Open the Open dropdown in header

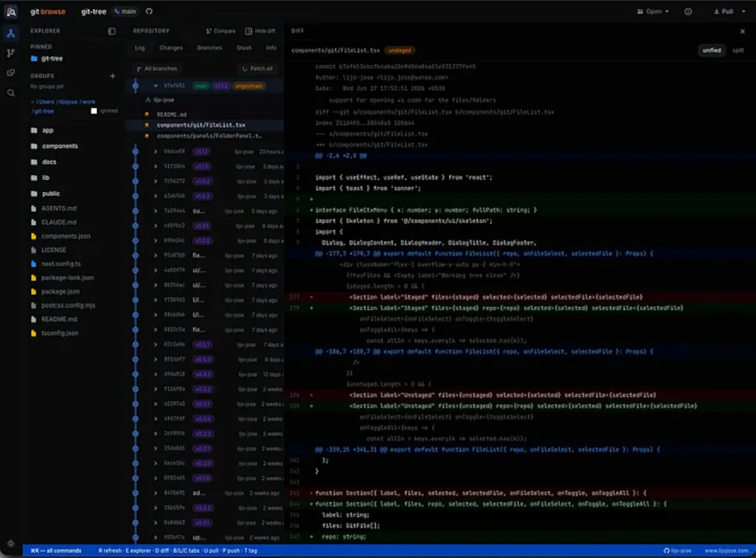(x=653, y=12)
